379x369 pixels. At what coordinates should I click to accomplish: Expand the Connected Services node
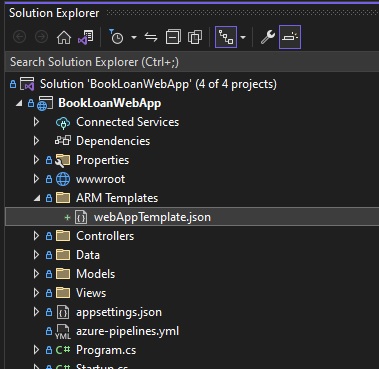tap(37, 122)
